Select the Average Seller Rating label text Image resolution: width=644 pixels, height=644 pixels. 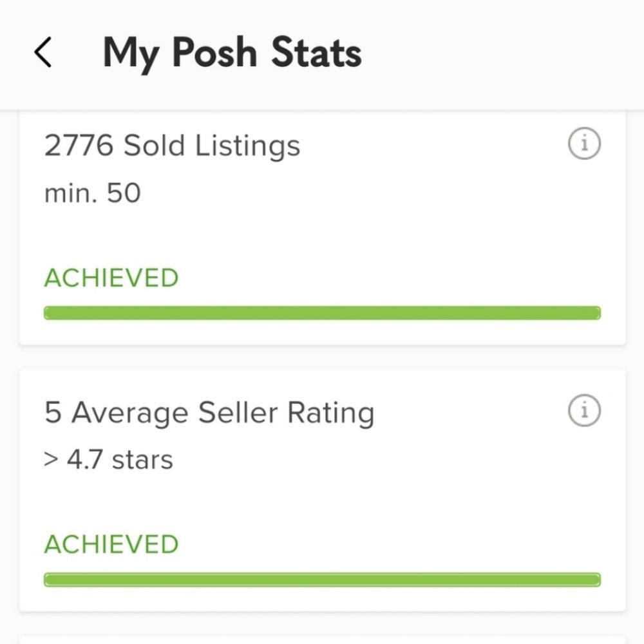coord(222,413)
